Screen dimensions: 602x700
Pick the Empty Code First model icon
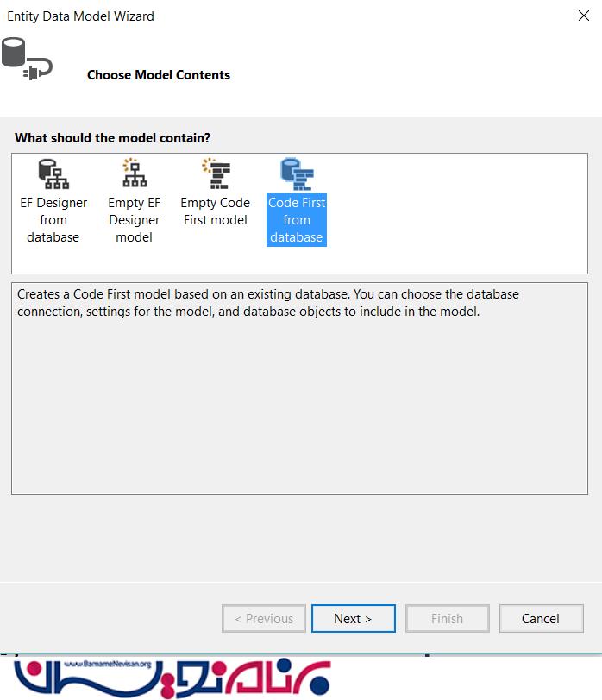pos(216,173)
